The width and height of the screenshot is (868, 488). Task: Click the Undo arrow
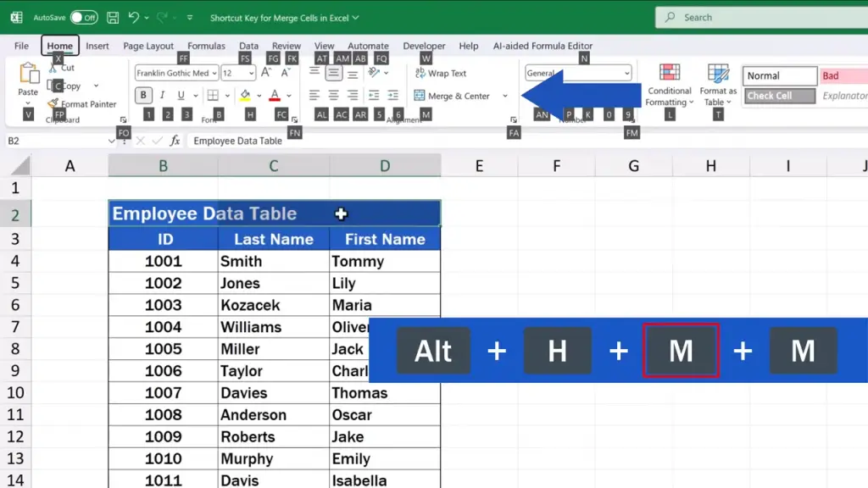click(134, 17)
